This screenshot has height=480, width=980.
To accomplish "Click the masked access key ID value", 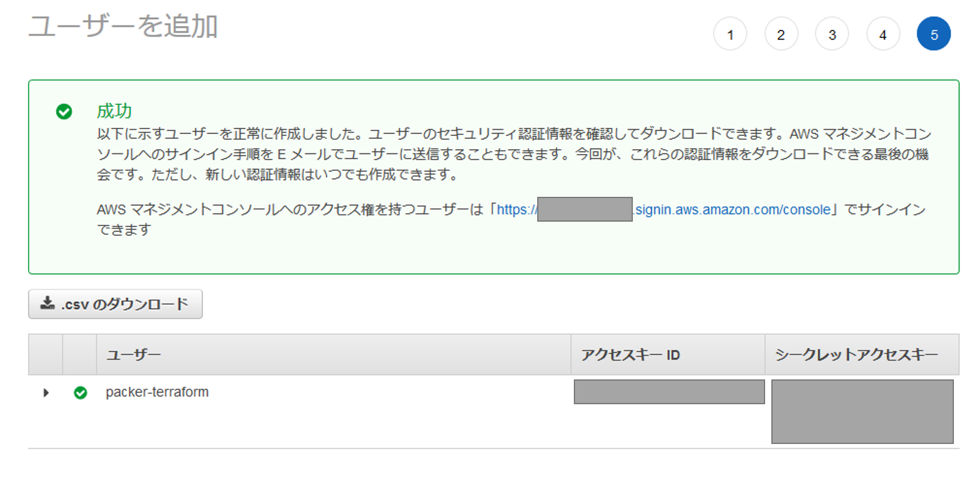I will [669, 392].
